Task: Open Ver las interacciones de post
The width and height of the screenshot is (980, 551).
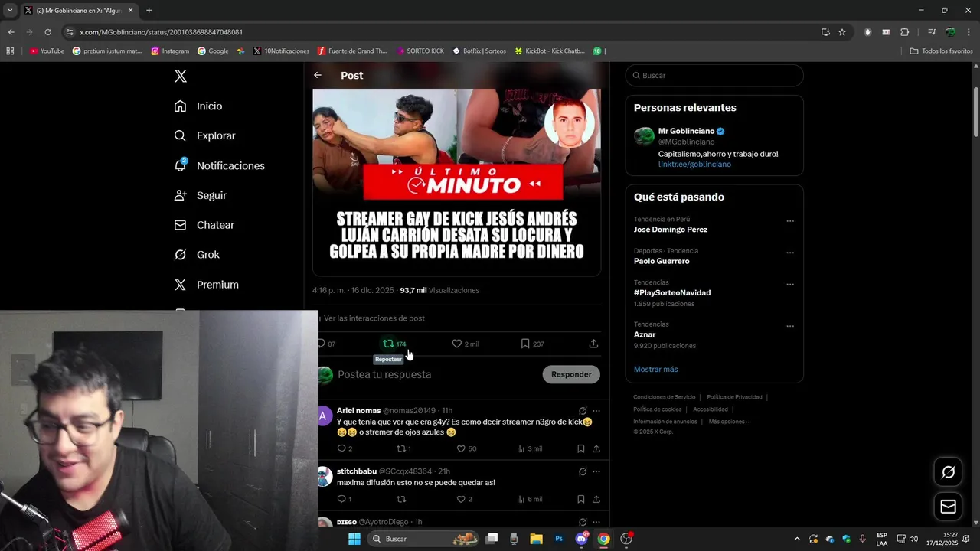Action: 374,318
